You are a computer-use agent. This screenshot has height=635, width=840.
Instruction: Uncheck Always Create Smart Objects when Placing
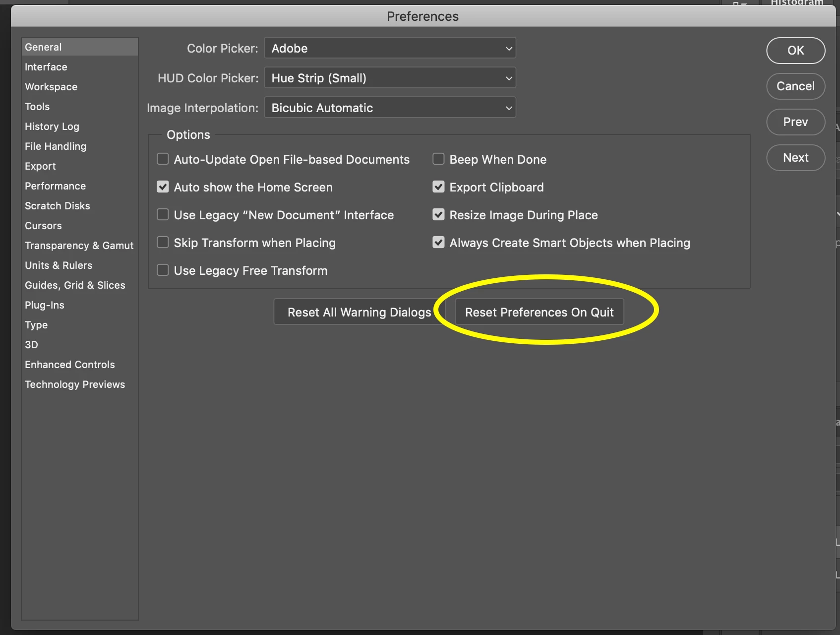click(x=438, y=242)
